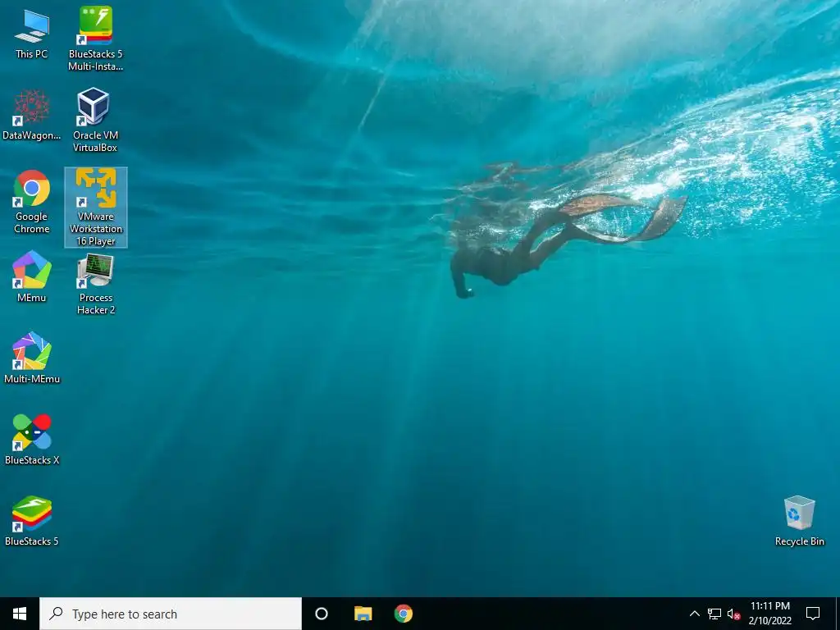The image size is (840, 630).
Task: Select the BlueStacks X shortcut
Action: point(32,440)
